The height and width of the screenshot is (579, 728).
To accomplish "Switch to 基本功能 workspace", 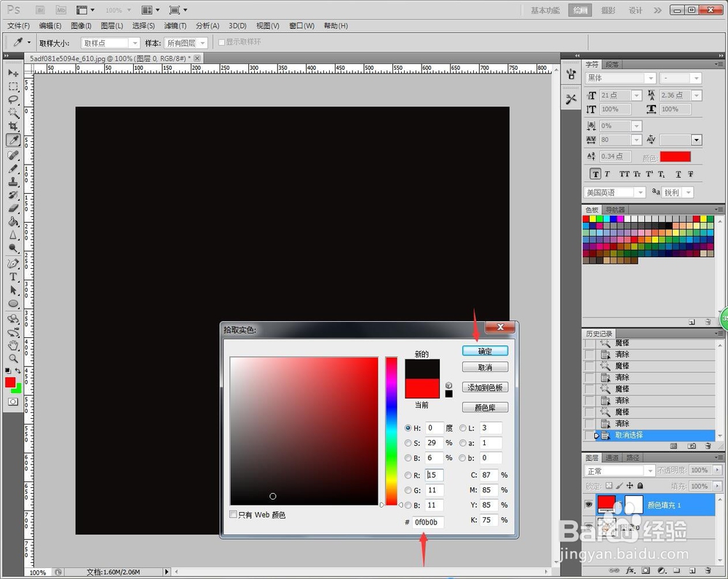I will tap(545, 10).
